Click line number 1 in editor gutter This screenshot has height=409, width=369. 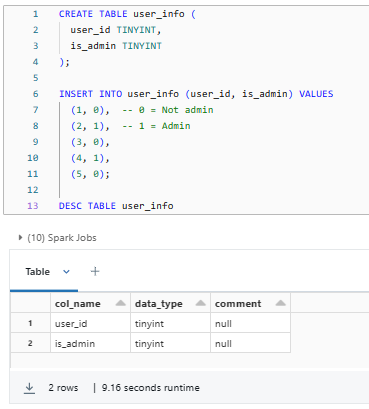click(x=36, y=14)
